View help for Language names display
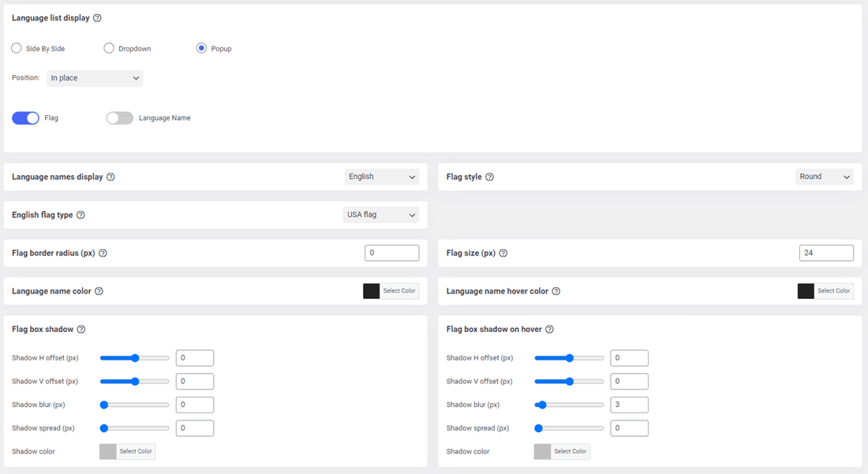This screenshot has width=868, height=474. coord(112,177)
